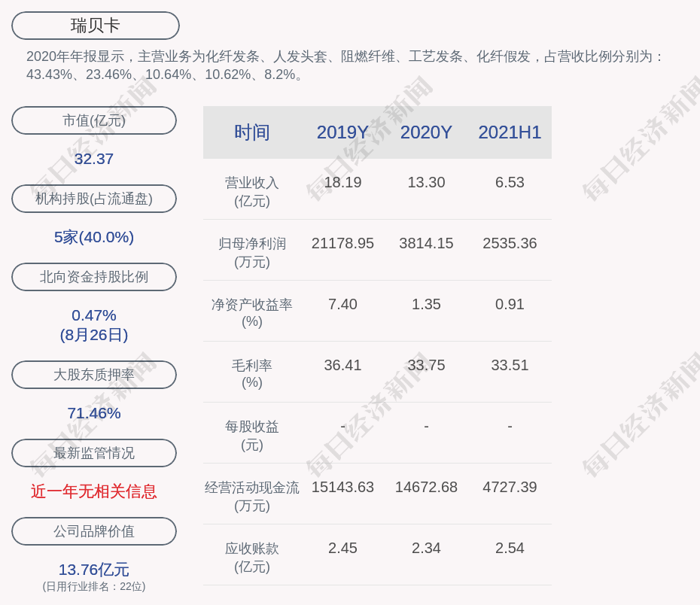The height and width of the screenshot is (605, 700).
Task: Click the 时间 column header
Action: tap(252, 132)
